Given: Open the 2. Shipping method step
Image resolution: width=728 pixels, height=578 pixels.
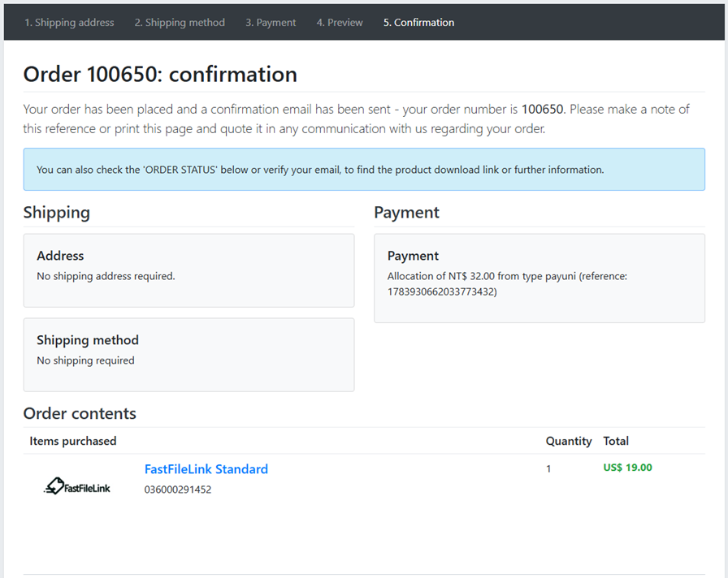Looking at the screenshot, I should 180,22.
